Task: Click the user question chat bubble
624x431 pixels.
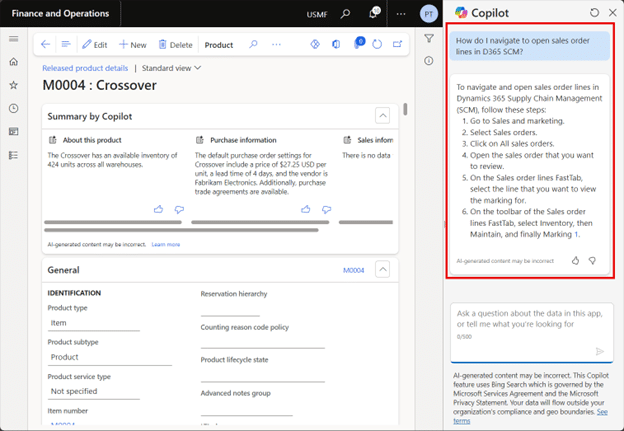Action: point(530,46)
